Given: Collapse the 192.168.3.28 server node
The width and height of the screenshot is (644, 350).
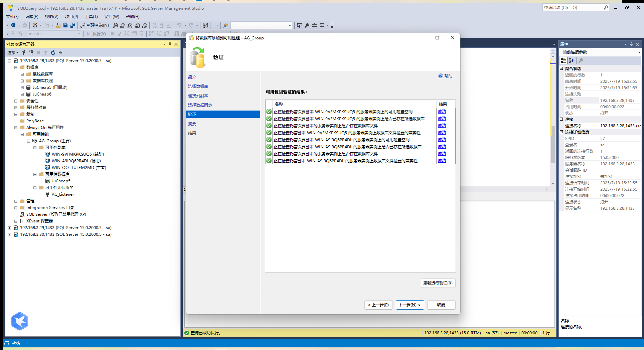Looking at the screenshot, I should tap(9, 61).
